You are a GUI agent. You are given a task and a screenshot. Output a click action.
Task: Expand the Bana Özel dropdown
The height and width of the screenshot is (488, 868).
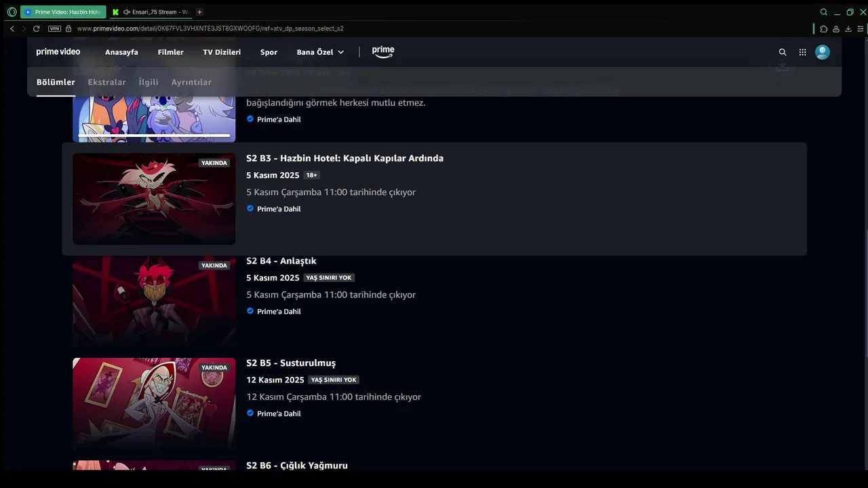click(320, 52)
